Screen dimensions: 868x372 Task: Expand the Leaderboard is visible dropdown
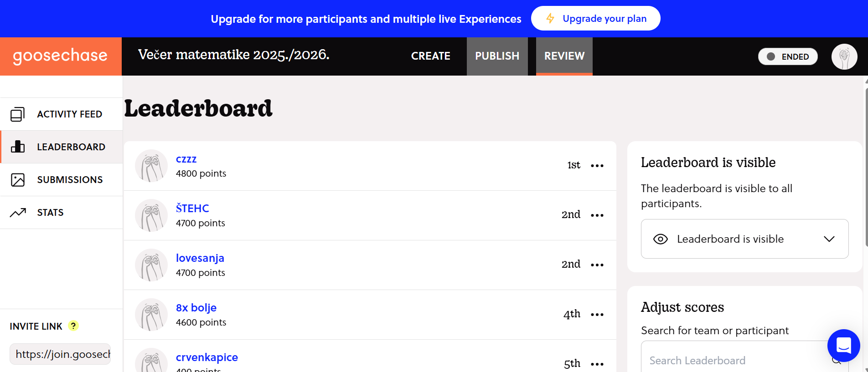click(744, 239)
